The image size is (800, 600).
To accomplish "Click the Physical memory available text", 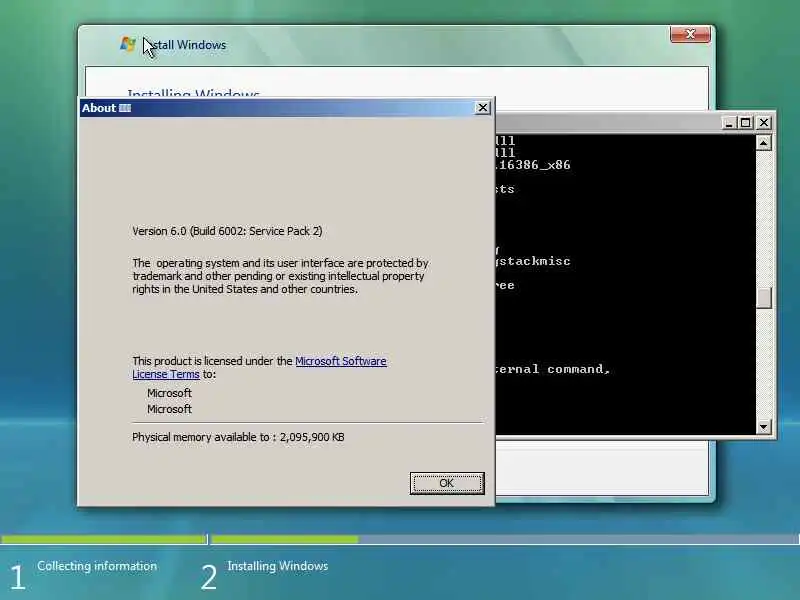I will tap(238, 437).
